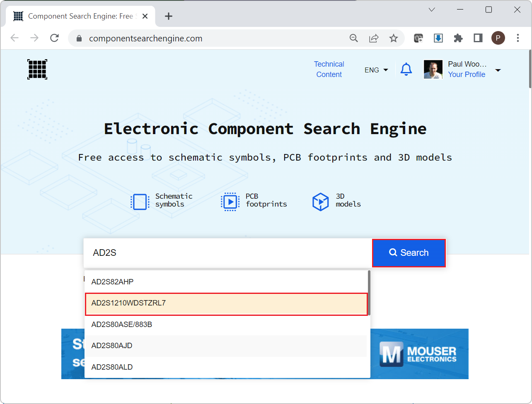Screen dimensions: 532x404
Task: Click the Component Search Engine grid logo
Action: tap(37, 69)
